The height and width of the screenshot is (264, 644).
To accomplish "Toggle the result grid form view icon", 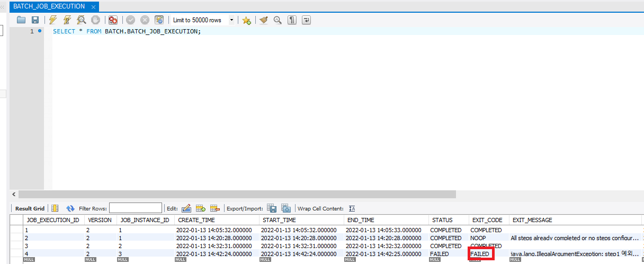I will pyautogui.click(x=55, y=208).
